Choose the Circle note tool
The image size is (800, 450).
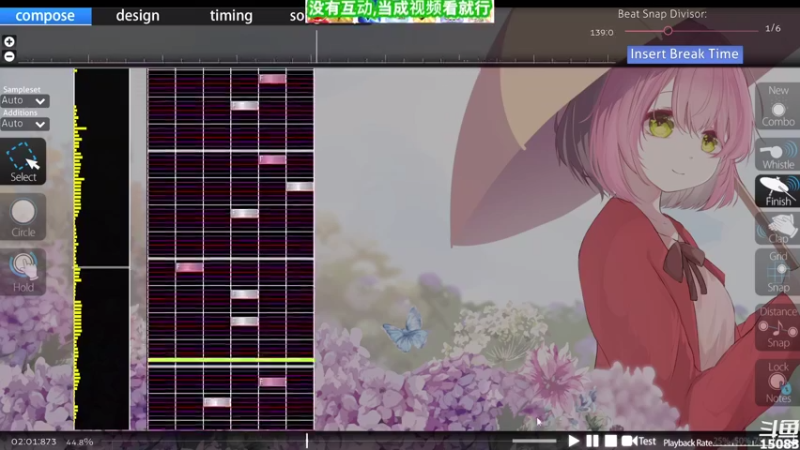(x=23, y=217)
